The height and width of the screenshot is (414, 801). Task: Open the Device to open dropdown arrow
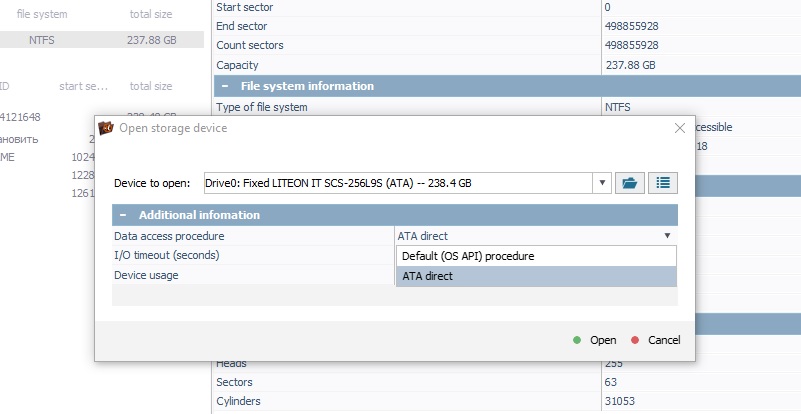coord(602,183)
